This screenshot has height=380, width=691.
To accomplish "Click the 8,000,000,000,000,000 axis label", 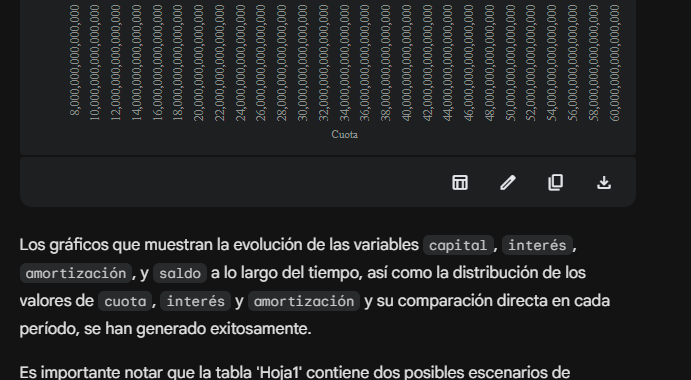I will tap(75, 60).
